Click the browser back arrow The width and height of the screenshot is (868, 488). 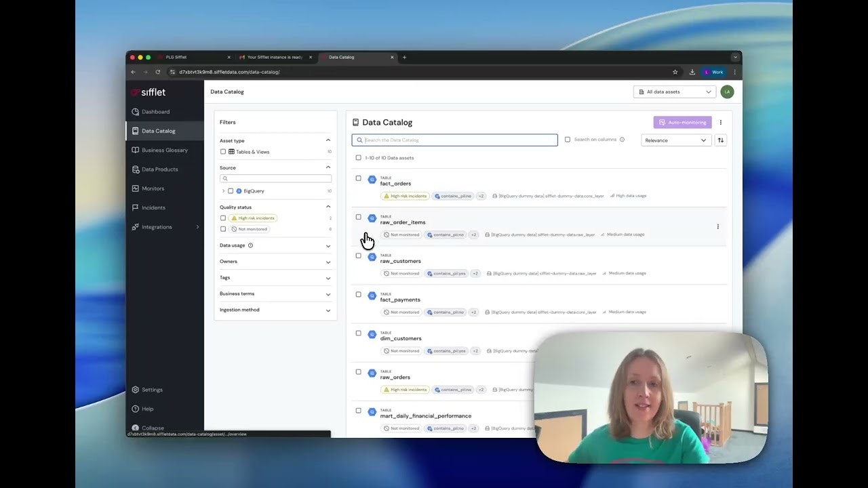pos(133,72)
